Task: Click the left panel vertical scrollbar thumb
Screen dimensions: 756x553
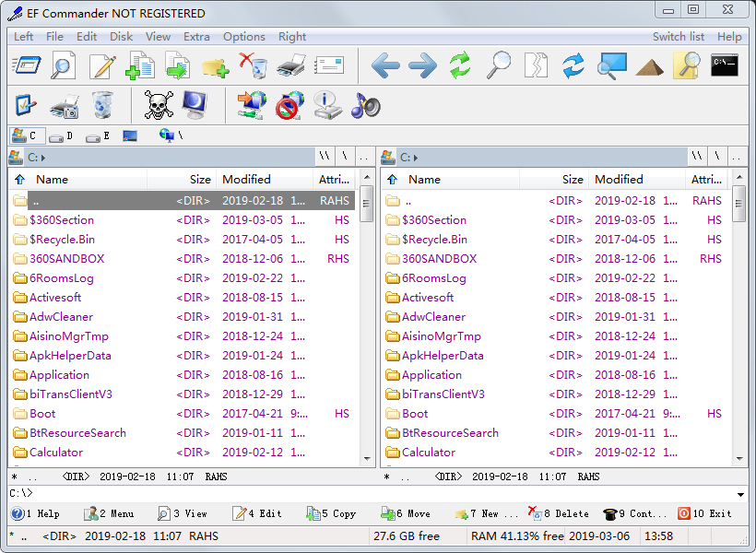Action: tap(366, 205)
